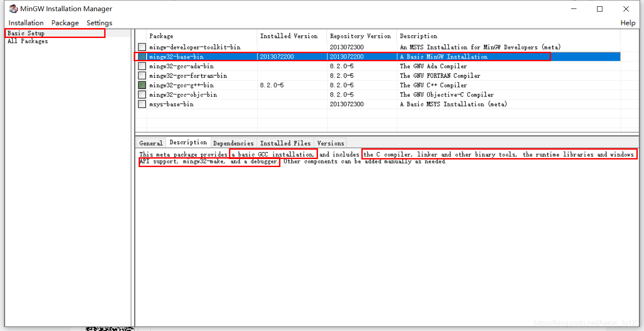Image resolution: width=644 pixels, height=331 pixels.
Task: Enable the msys-base-bin package checkbox
Action: (142, 104)
